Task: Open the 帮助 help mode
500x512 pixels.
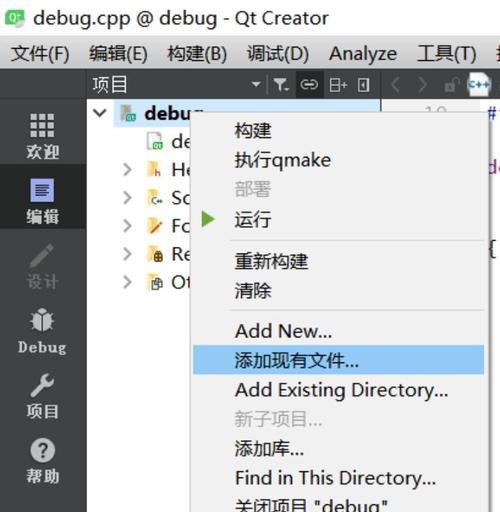Action: click(x=42, y=461)
